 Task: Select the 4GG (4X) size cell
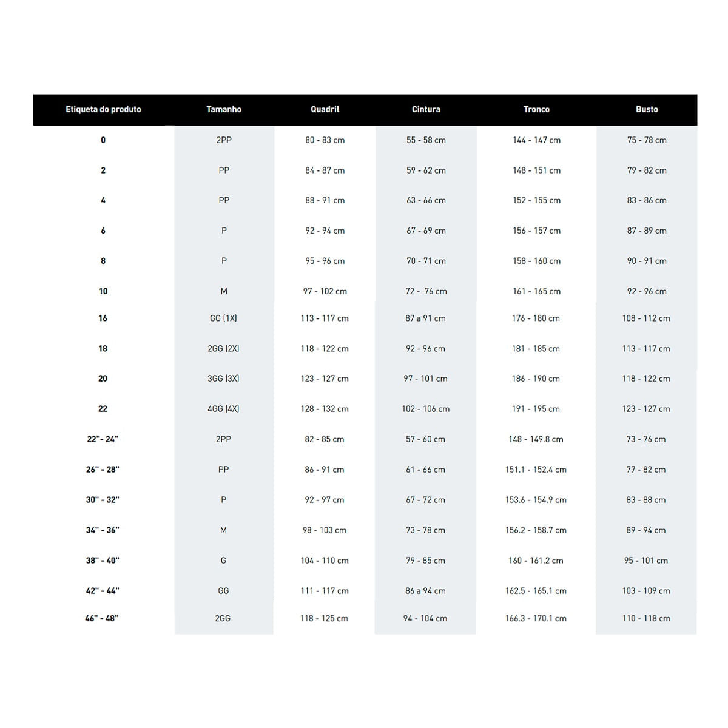click(223, 409)
